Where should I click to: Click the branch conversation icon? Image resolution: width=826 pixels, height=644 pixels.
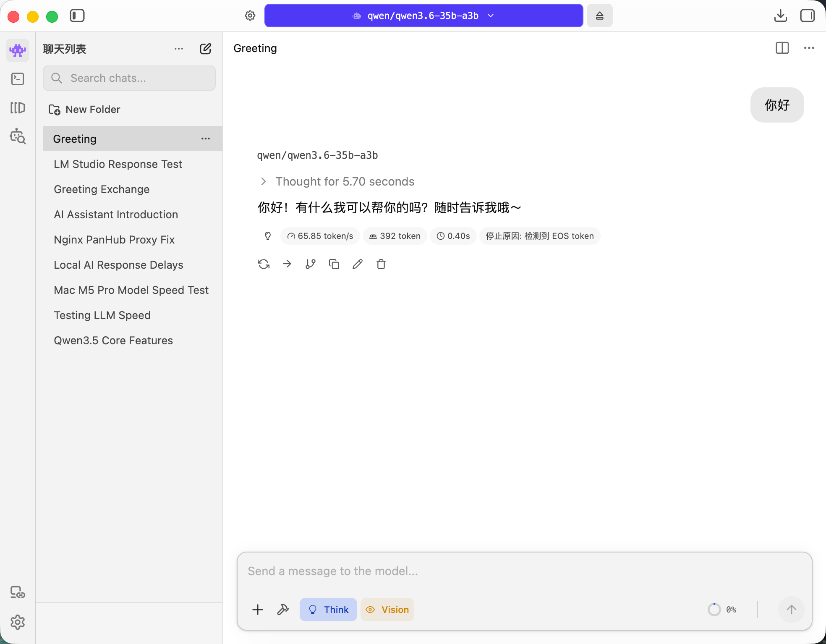click(x=311, y=264)
